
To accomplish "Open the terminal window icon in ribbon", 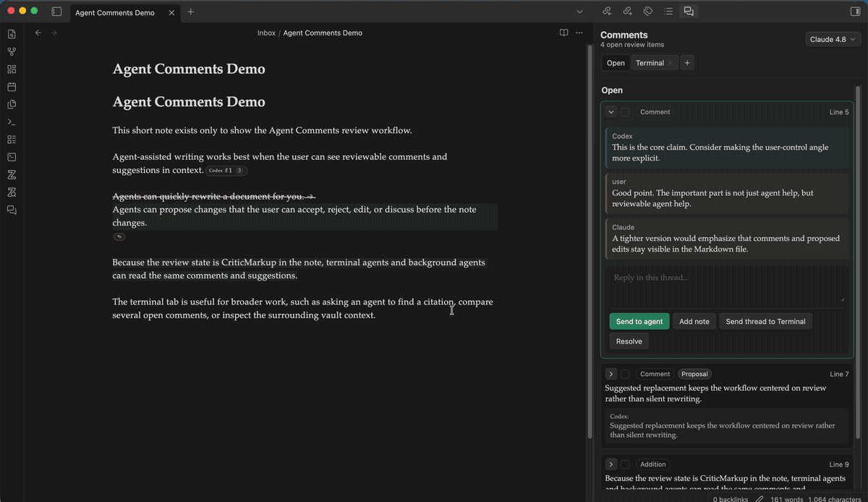I will 12,157.
